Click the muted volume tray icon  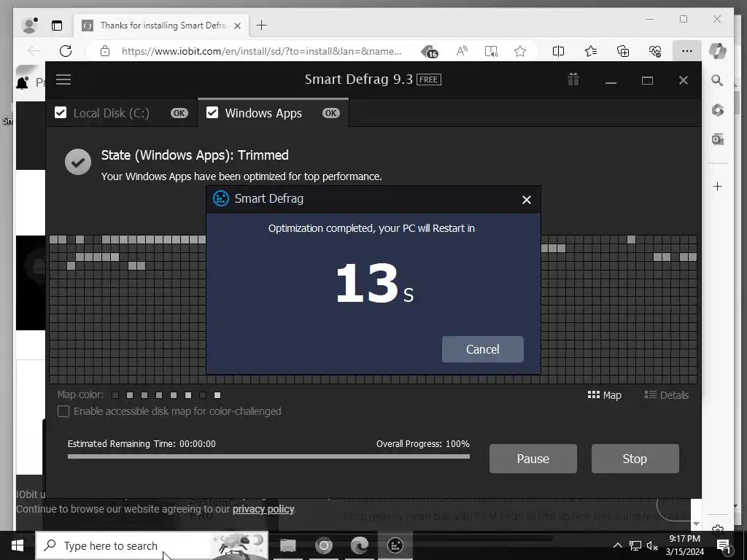(652, 545)
